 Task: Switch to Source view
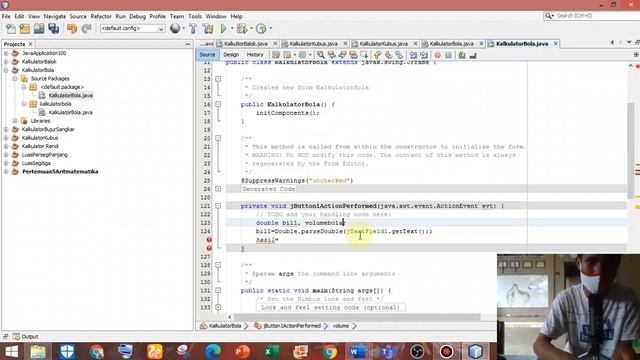207,55
